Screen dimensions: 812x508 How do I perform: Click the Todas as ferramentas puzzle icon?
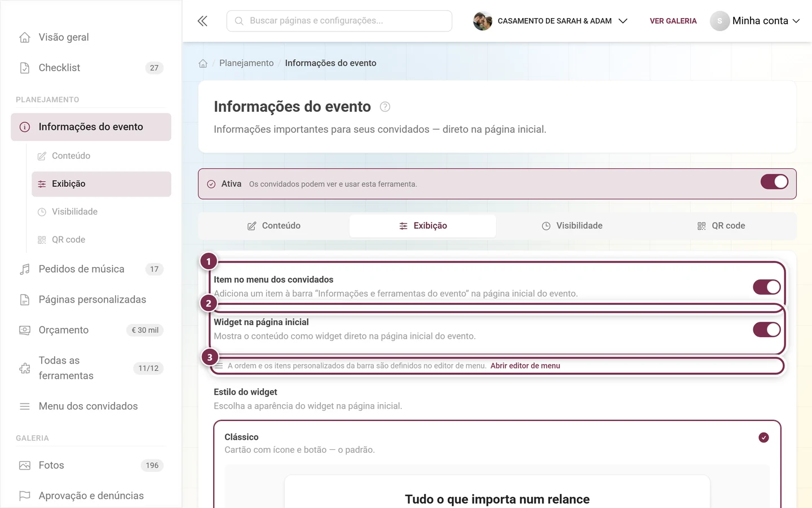pyautogui.click(x=25, y=368)
